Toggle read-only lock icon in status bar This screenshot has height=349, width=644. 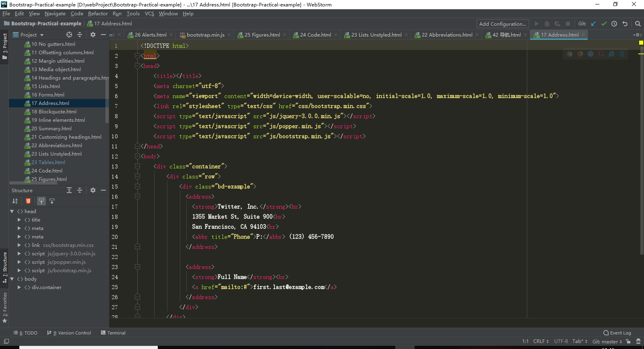coord(628,341)
